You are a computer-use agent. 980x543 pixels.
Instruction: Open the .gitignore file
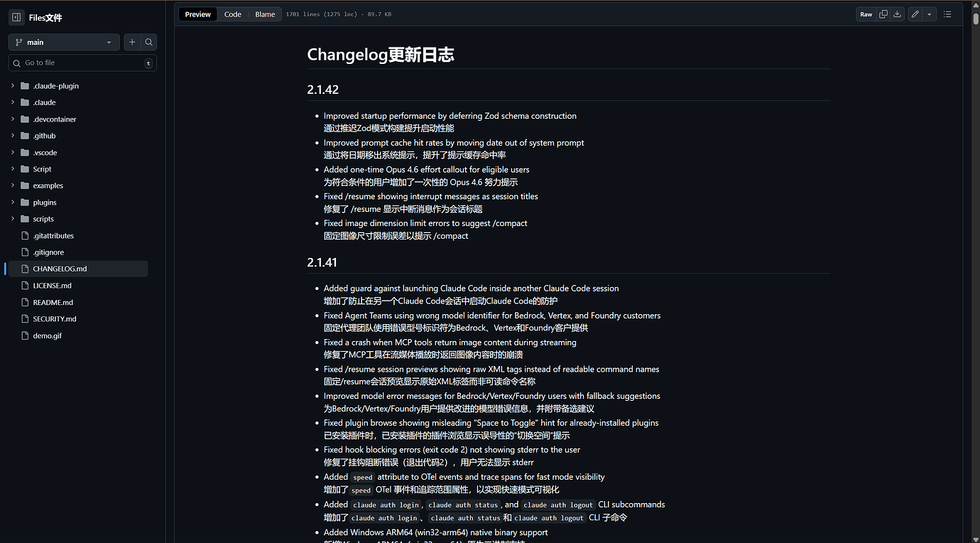point(77,252)
